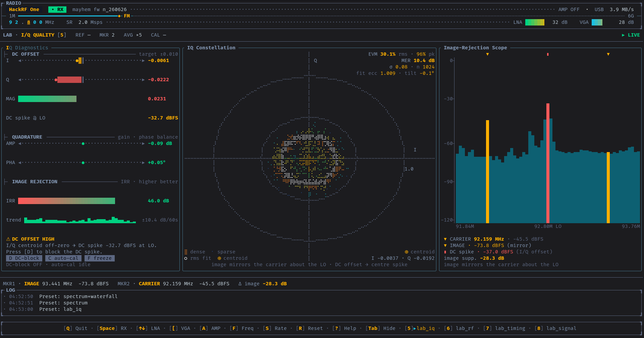
Task: Click the red DC spike marker above scope
Action: [x=548, y=54]
